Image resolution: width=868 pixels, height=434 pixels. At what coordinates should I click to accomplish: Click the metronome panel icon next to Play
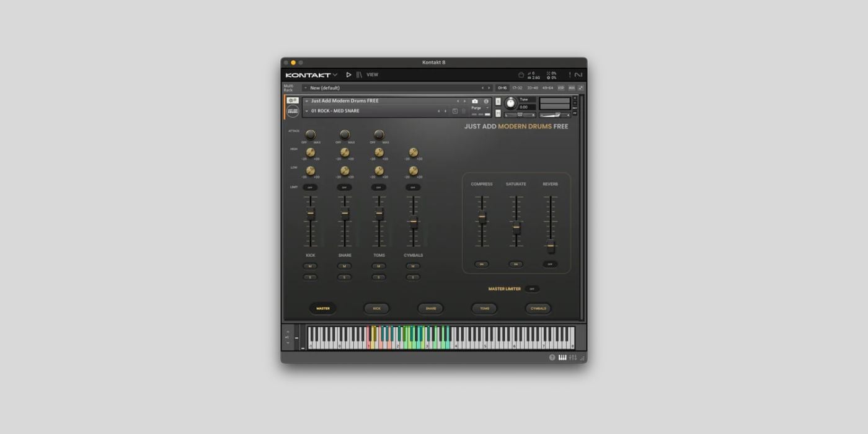pos(359,74)
